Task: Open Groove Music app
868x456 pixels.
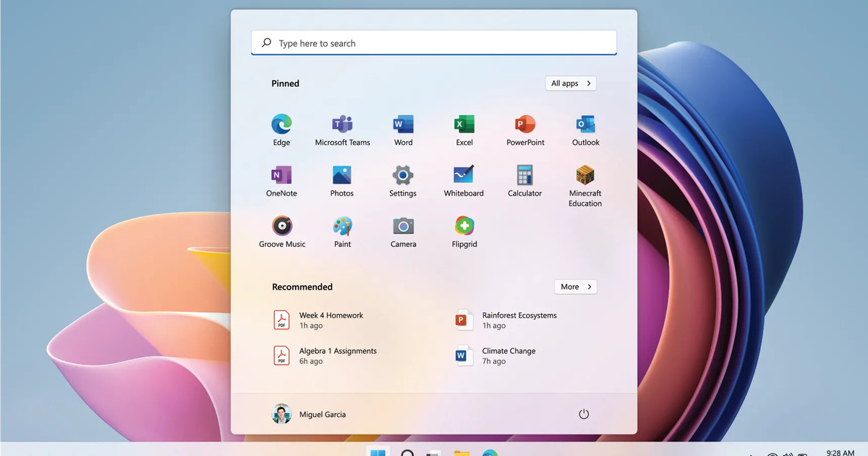Action: [281, 226]
